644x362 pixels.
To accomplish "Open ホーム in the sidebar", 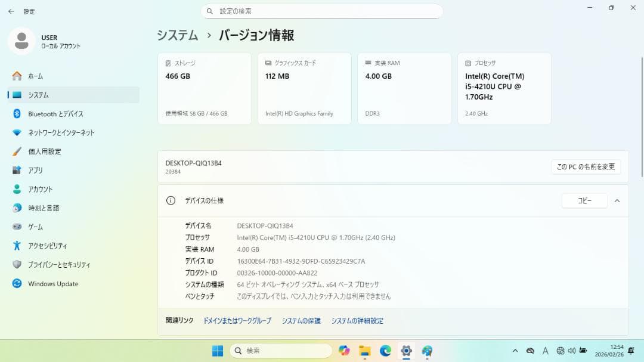I will click(x=73, y=76).
